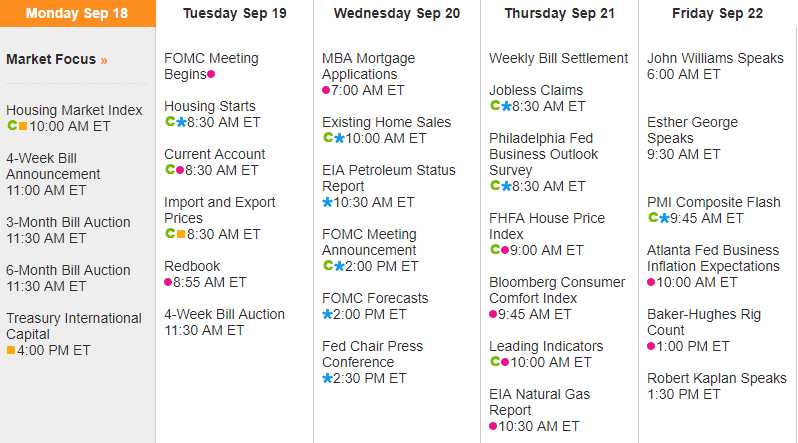This screenshot has width=798, height=443.
Task: Click pink dot under MBA Mortgage Applications
Action: [326, 90]
